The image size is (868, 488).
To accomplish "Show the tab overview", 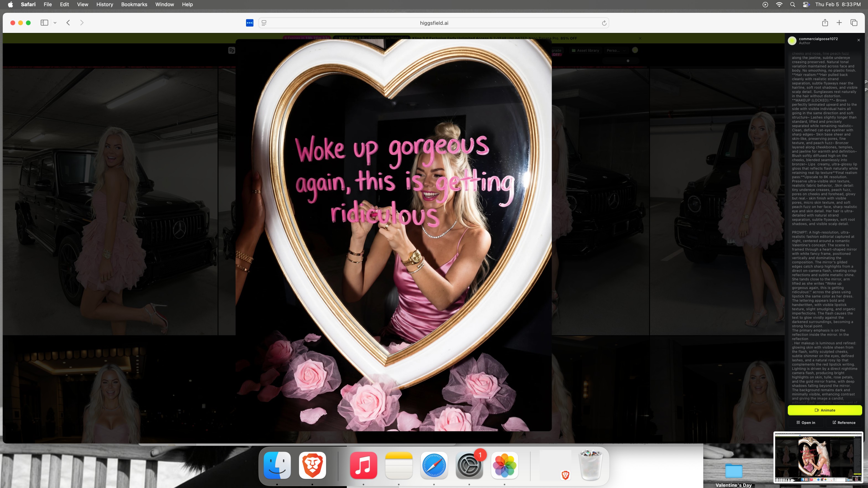I will point(854,23).
